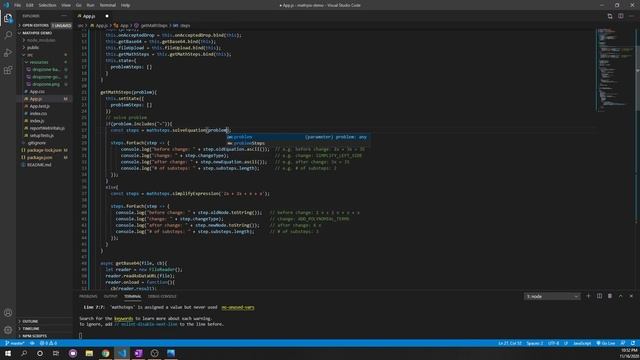
Task: Open Explorer panel more actions ellipsis
Action: pyautogui.click(x=64, y=16)
